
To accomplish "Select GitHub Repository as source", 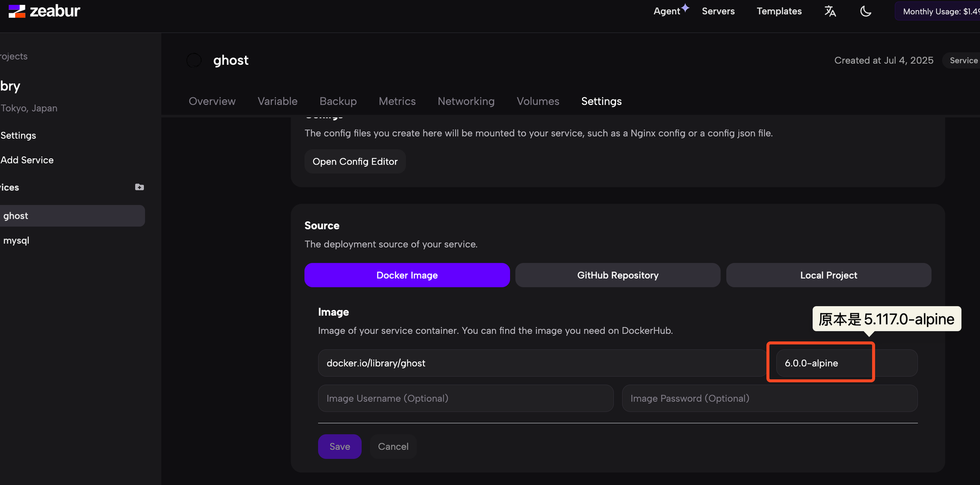I will point(618,275).
